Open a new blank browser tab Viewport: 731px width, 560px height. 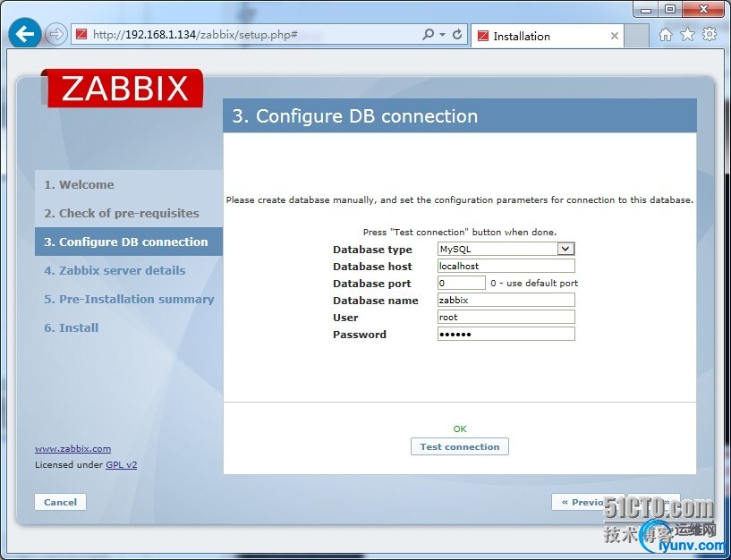(636, 36)
